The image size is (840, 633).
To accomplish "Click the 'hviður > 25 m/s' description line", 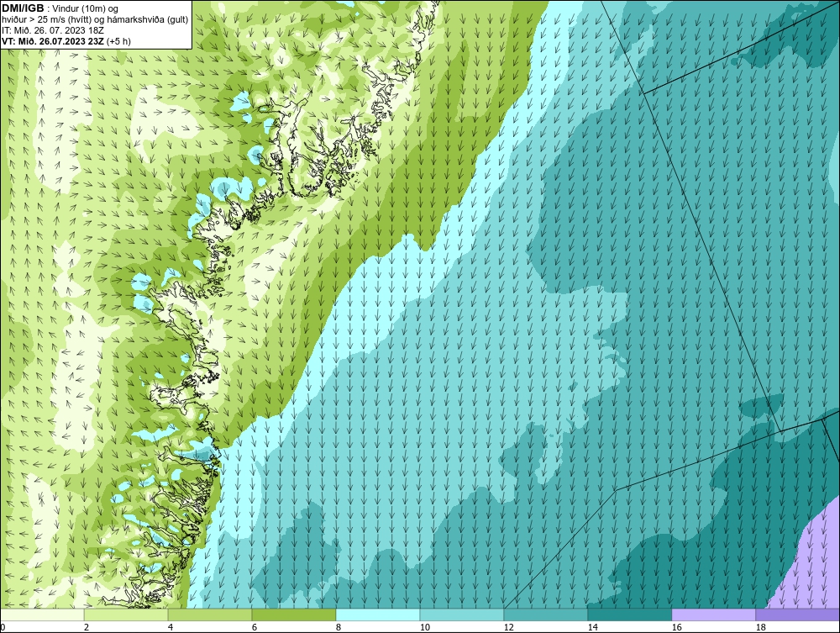I will [x=95, y=20].
